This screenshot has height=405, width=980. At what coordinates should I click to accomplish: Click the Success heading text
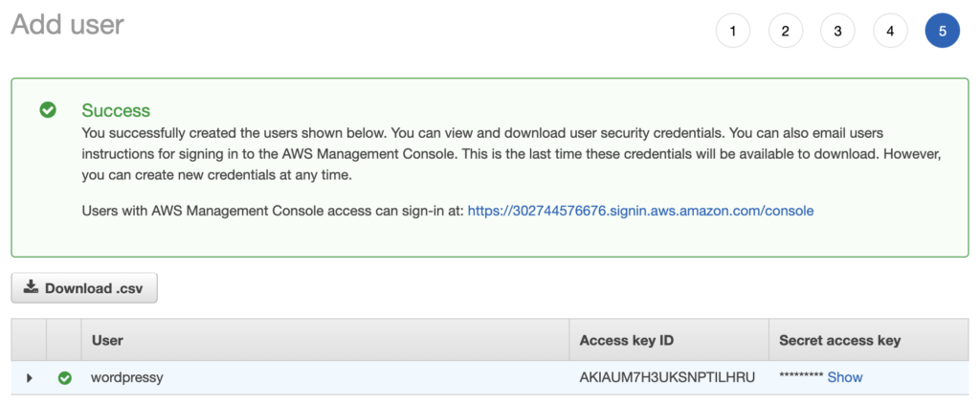point(116,111)
